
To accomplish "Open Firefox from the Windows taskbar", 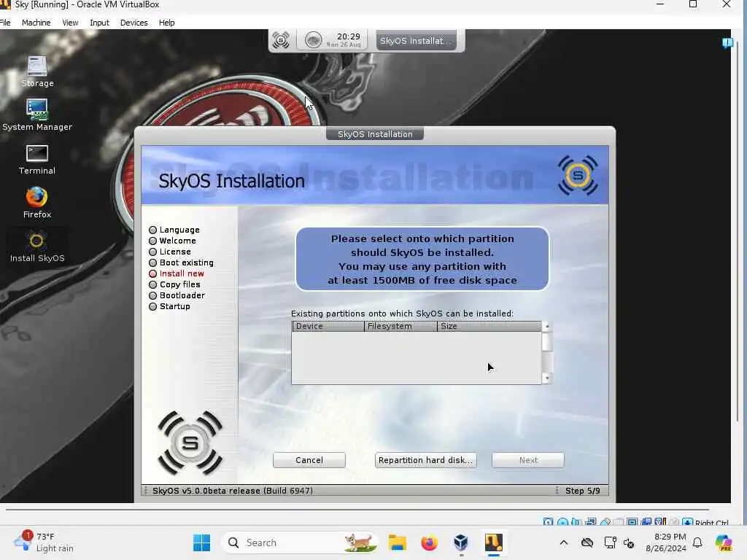I will (429, 542).
